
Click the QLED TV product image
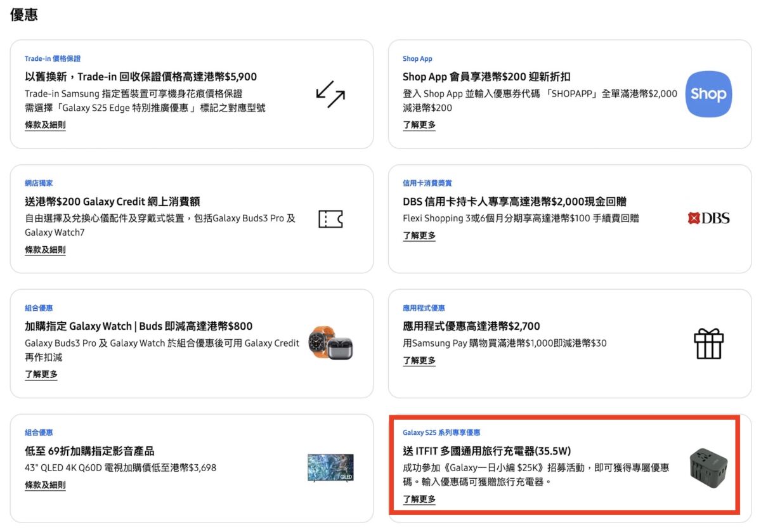pyautogui.click(x=330, y=468)
